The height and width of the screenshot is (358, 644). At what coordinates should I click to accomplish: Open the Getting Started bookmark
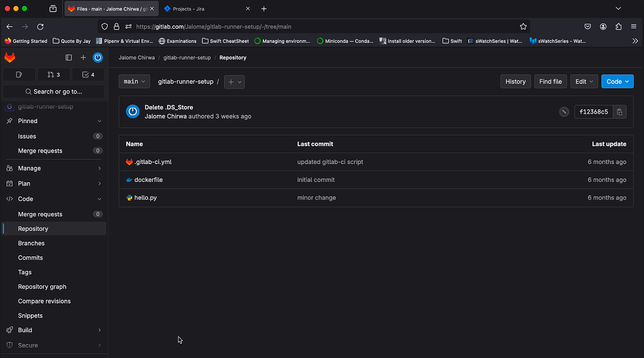pyautogui.click(x=26, y=41)
